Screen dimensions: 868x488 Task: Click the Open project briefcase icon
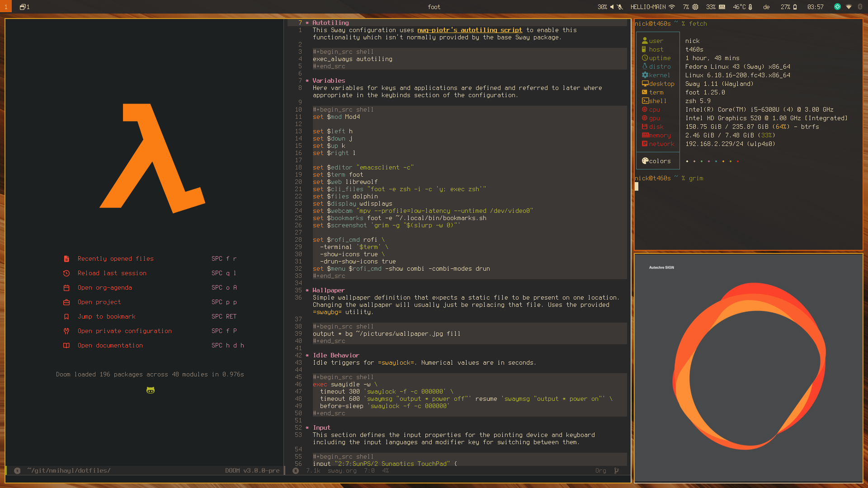66,302
